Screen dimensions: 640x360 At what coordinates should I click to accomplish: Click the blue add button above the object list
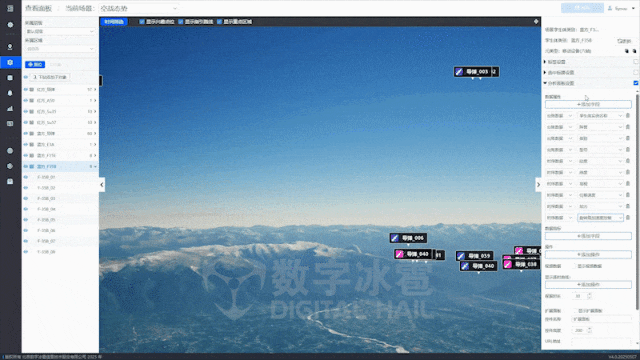pyautogui.click(x=35, y=64)
